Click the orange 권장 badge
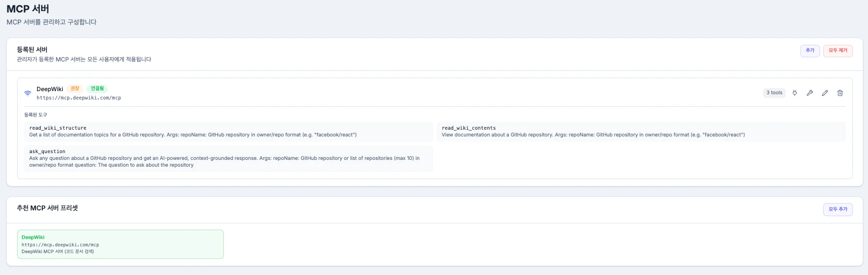Screen dimensions: 868x275 click(75, 89)
